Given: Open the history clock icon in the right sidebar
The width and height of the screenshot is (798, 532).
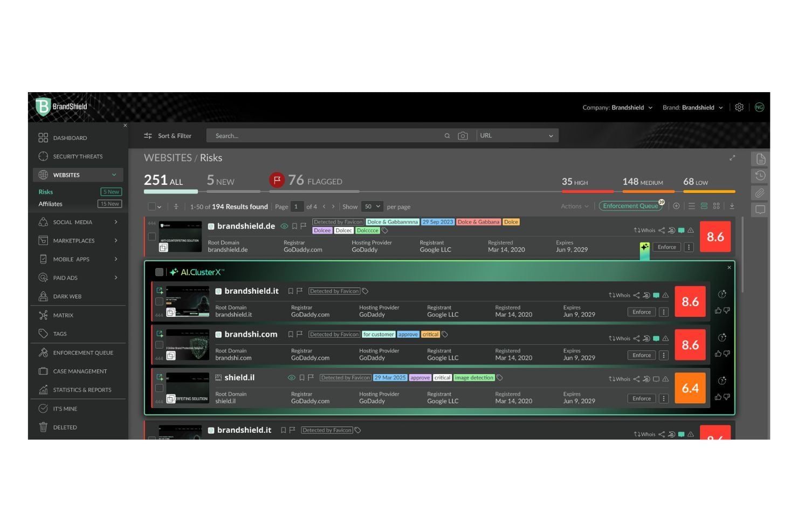Looking at the screenshot, I should 760,175.
